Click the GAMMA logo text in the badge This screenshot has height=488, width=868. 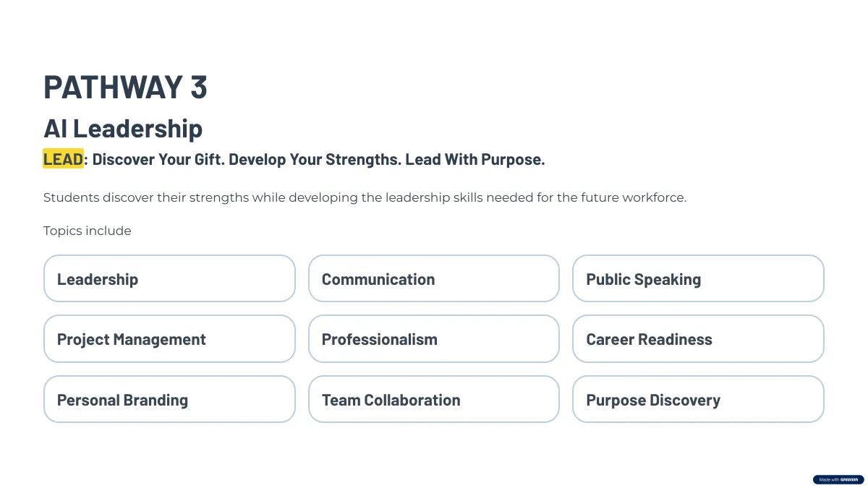(x=850, y=479)
